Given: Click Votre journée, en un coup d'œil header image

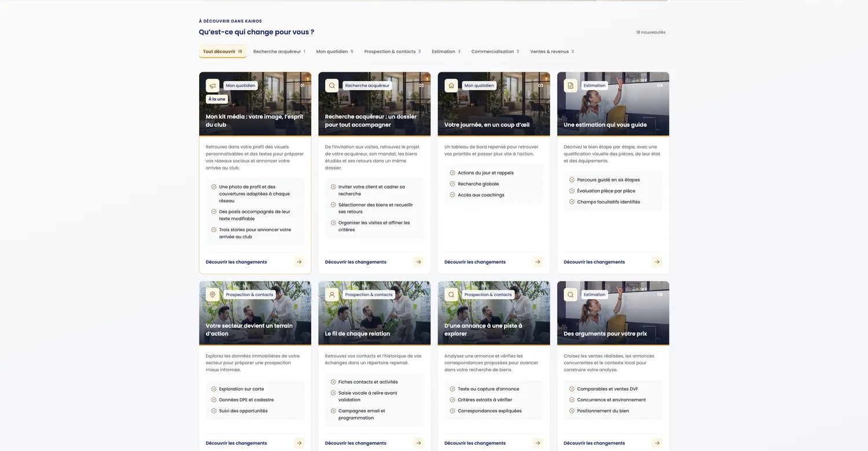Looking at the screenshot, I should pyautogui.click(x=494, y=104).
